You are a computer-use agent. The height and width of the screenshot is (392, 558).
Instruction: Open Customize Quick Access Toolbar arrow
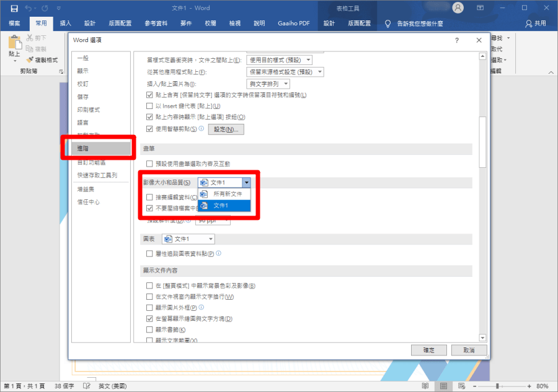pos(59,8)
